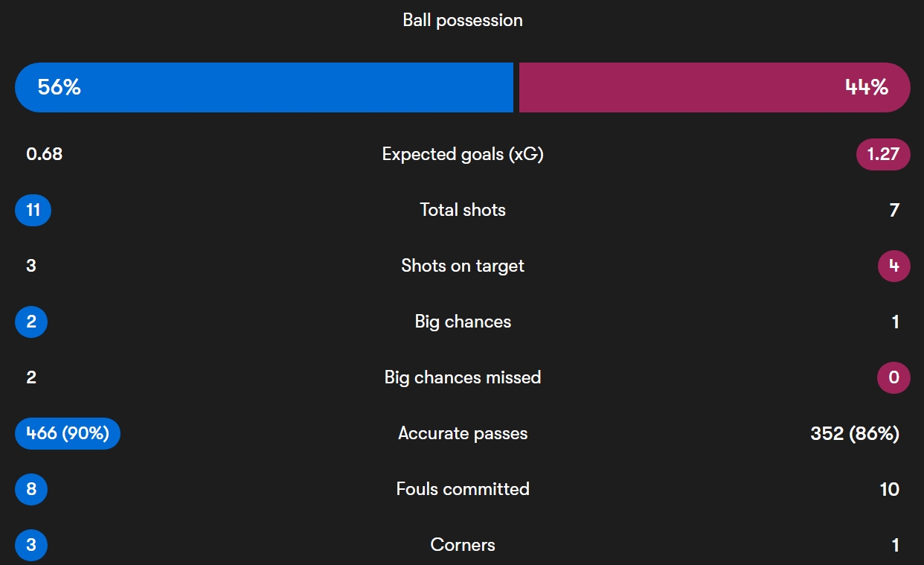This screenshot has width=924, height=565.
Task: Click the blue 56% possession bar
Action: (x=264, y=87)
